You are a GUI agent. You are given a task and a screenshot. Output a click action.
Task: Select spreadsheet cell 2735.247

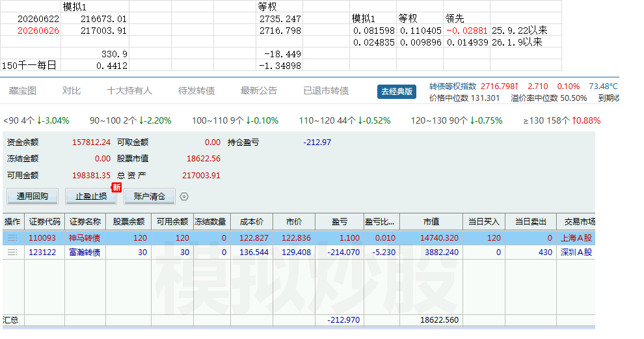pyautogui.click(x=279, y=18)
